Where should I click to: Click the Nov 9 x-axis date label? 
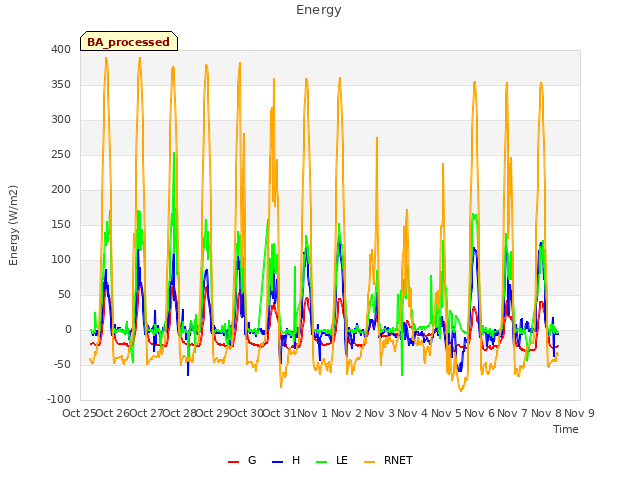click(580, 413)
